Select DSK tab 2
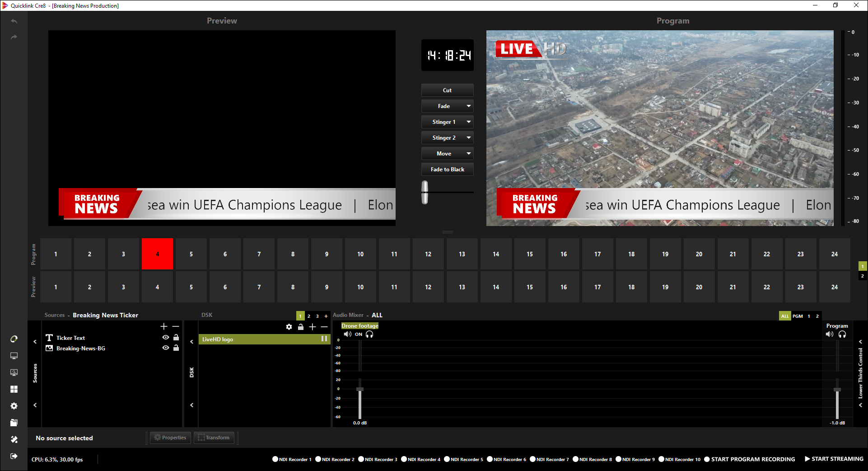Viewport: 868px width, 471px height. [309, 316]
